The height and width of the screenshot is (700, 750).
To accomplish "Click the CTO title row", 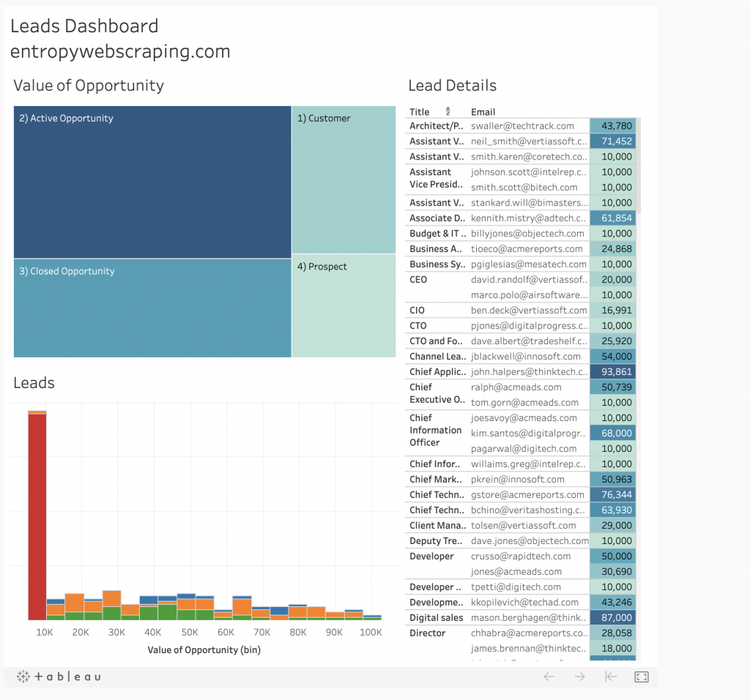I will coord(417,326).
